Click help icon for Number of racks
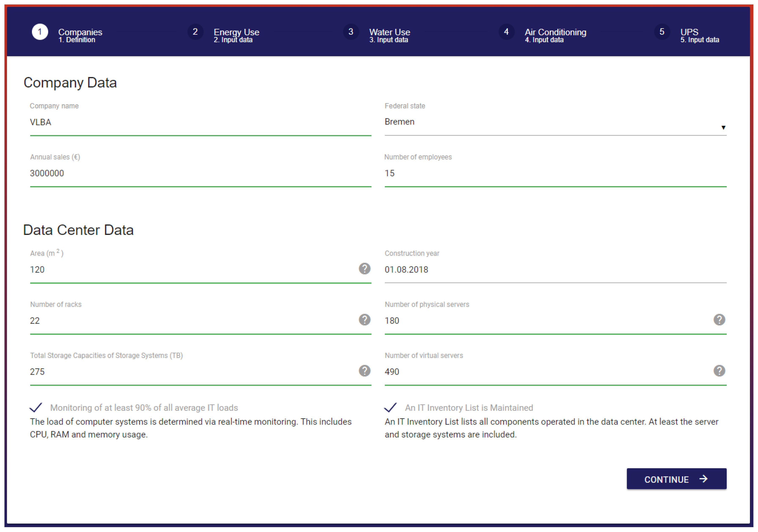758x532 pixels. coord(364,320)
